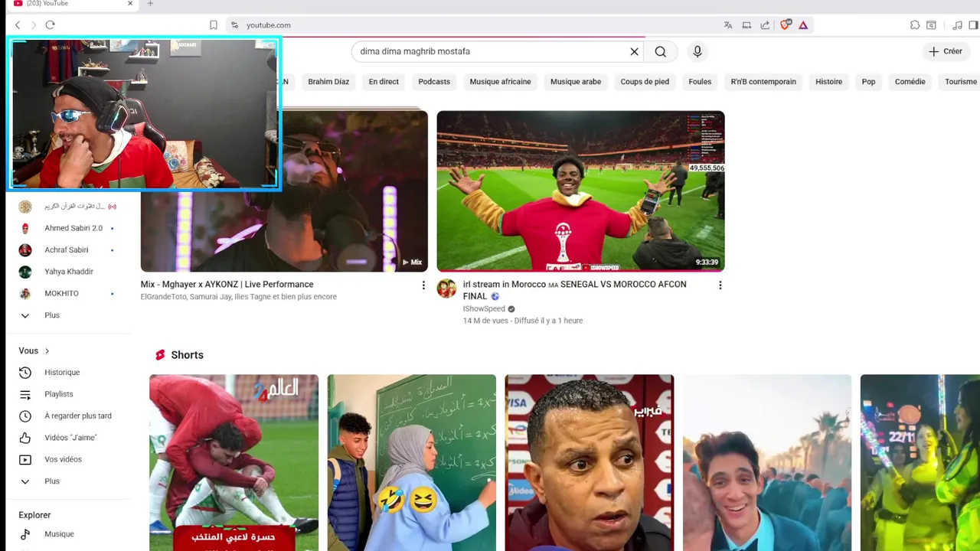Select the R'n'B contemporain chip

coord(763,81)
